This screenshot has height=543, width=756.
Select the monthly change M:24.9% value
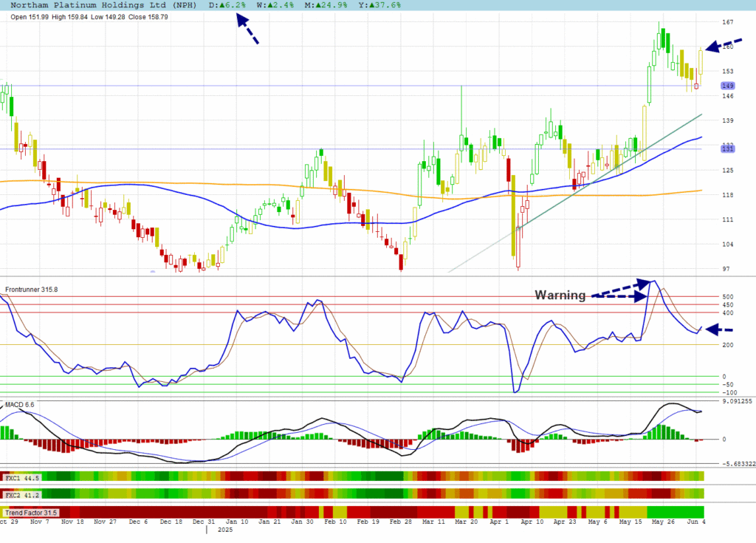tap(326, 5)
